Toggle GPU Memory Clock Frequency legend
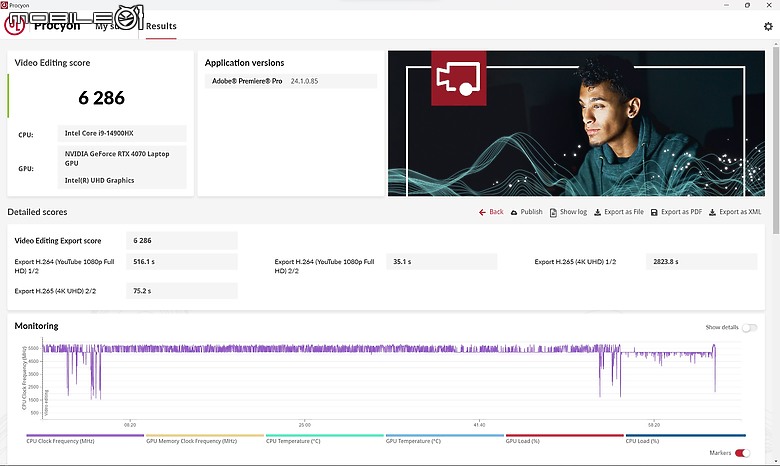Screen dimensions: 780x466 205,439
